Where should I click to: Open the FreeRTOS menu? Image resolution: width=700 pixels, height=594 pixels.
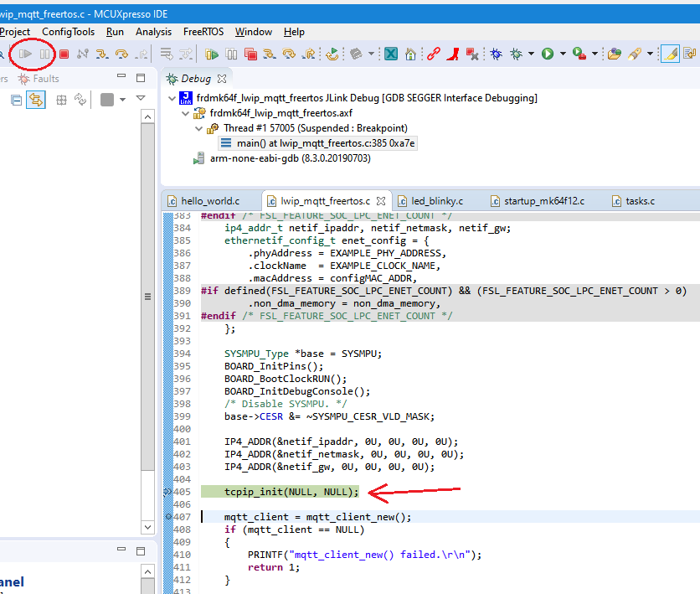tap(203, 32)
